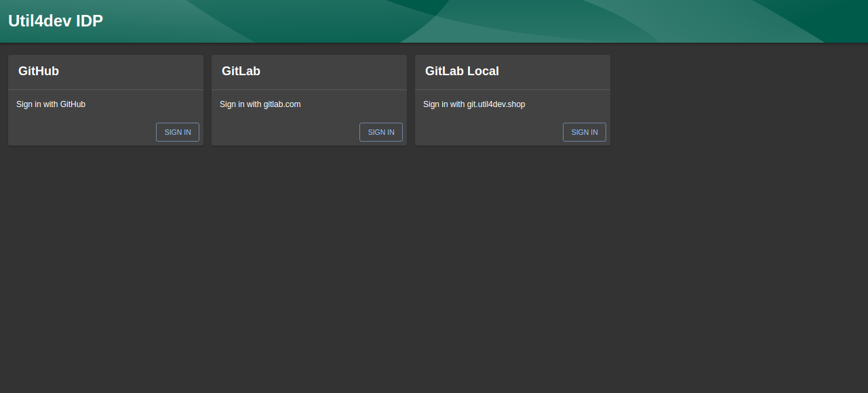Click the empty page area right of the cards
868x393 pixels.
[x=739, y=102]
